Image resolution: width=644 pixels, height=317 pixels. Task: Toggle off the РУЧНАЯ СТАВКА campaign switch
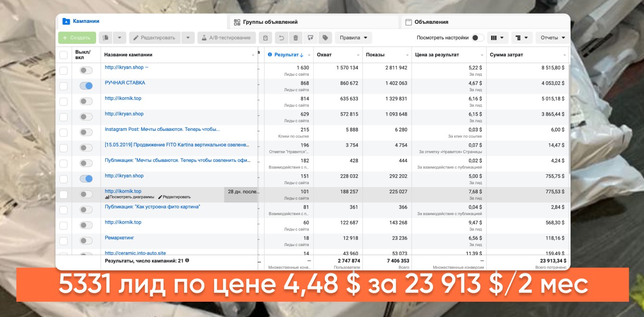86,86
